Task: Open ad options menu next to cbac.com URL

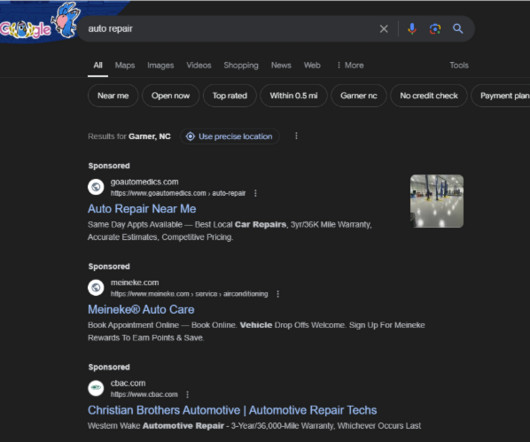Action: pyautogui.click(x=188, y=394)
